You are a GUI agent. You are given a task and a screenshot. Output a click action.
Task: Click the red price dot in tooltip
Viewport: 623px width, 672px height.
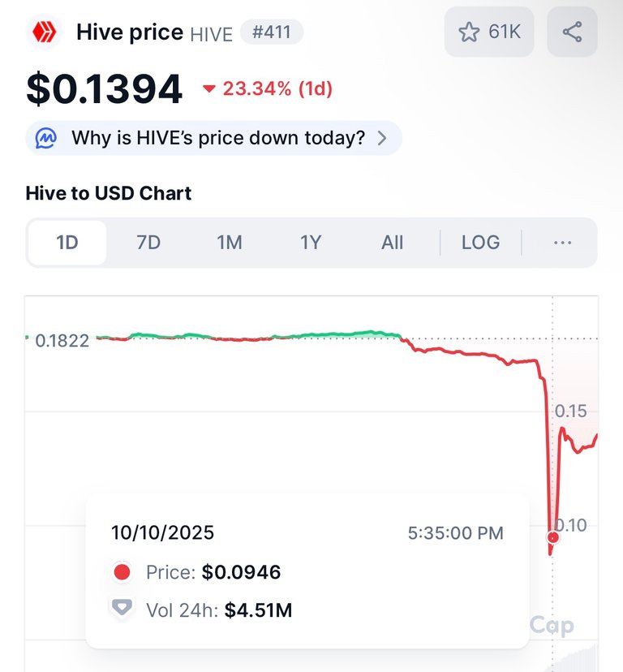click(122, 572)
